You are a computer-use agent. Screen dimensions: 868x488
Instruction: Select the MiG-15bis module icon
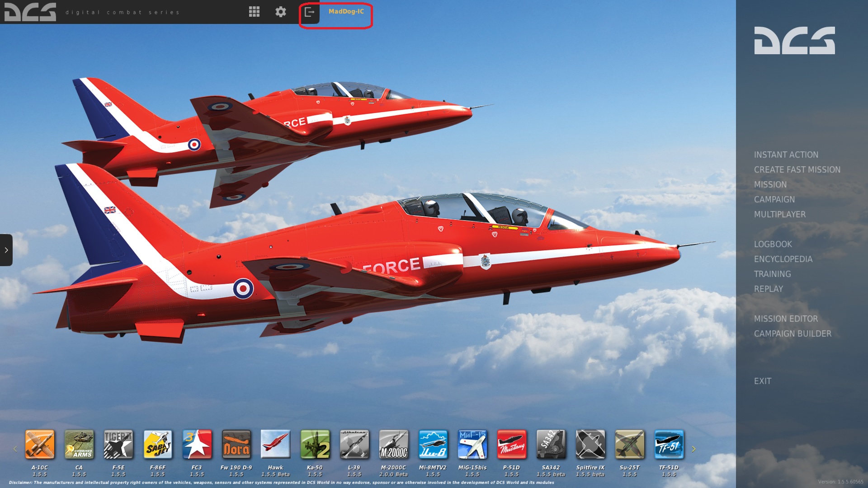(x=472, y=444)
